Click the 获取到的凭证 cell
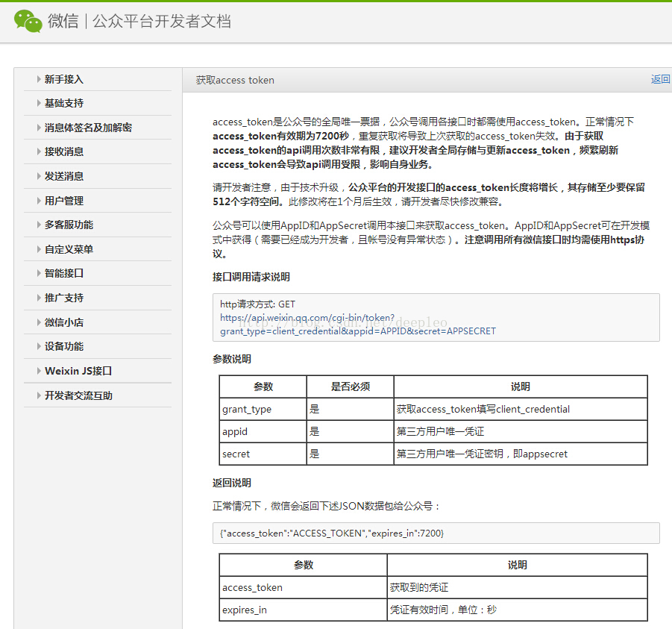The image size is (672, 629). (517, 587)
